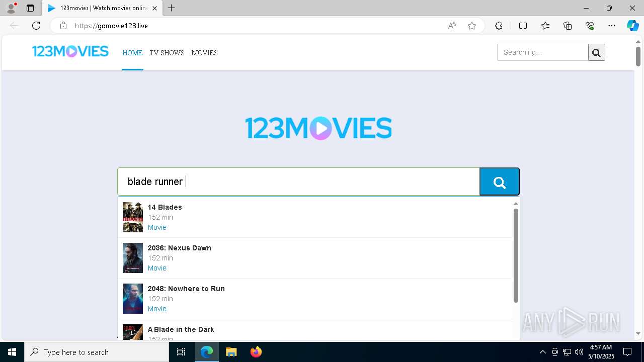Open File Explorer from taskbar
The height and width of the screenshot is (362, 644).
coord(231,352)
